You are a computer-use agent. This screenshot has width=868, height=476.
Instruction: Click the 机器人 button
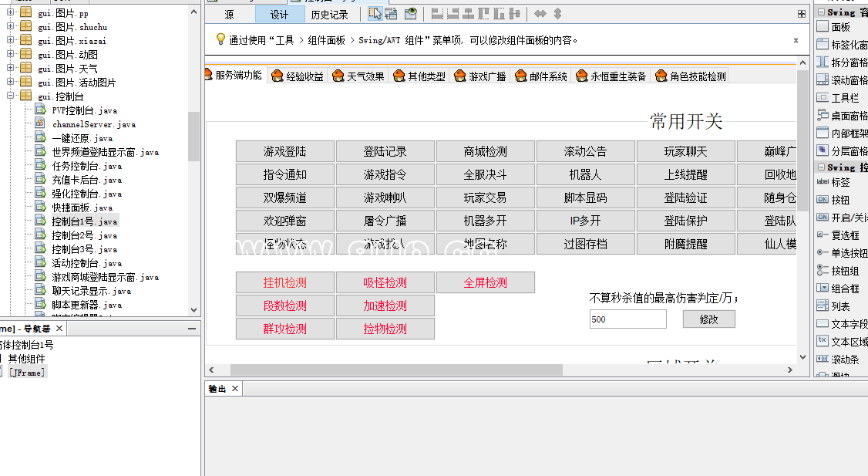coord(586,174)
